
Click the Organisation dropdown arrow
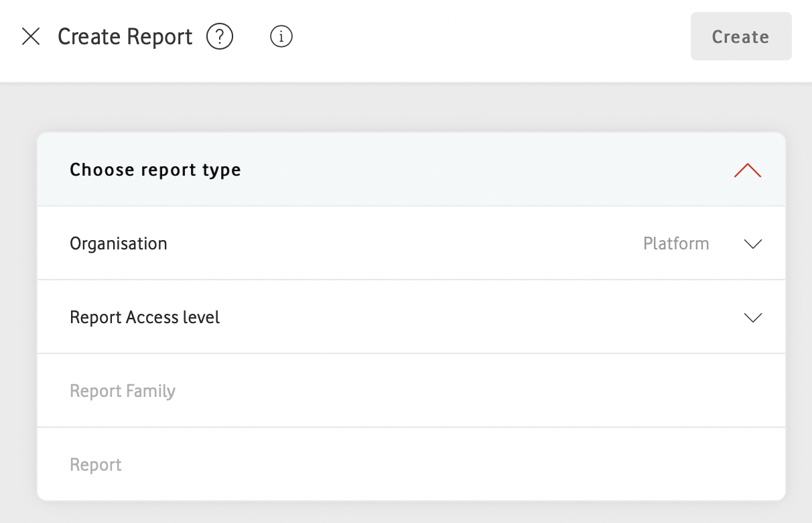pos(752,244)
